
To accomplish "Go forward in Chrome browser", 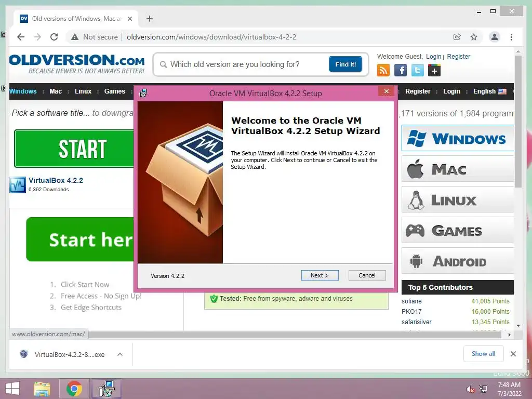I will pos(37,37).
